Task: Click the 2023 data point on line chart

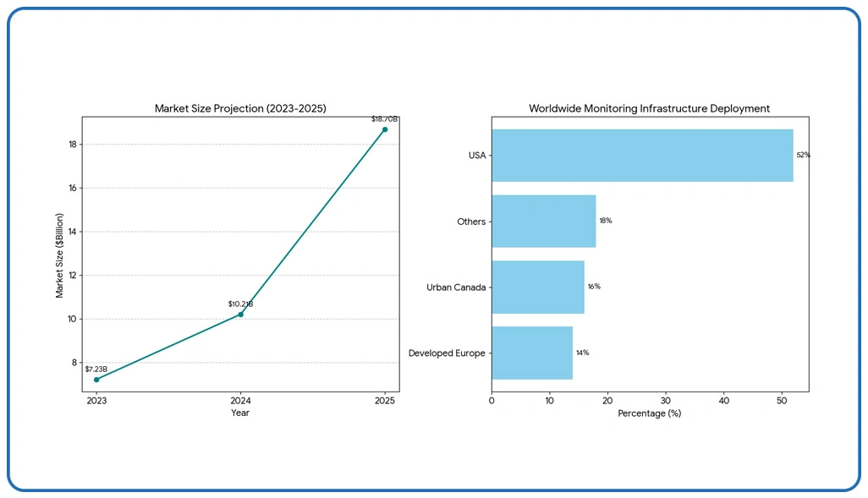Action: tap(96, 380)
